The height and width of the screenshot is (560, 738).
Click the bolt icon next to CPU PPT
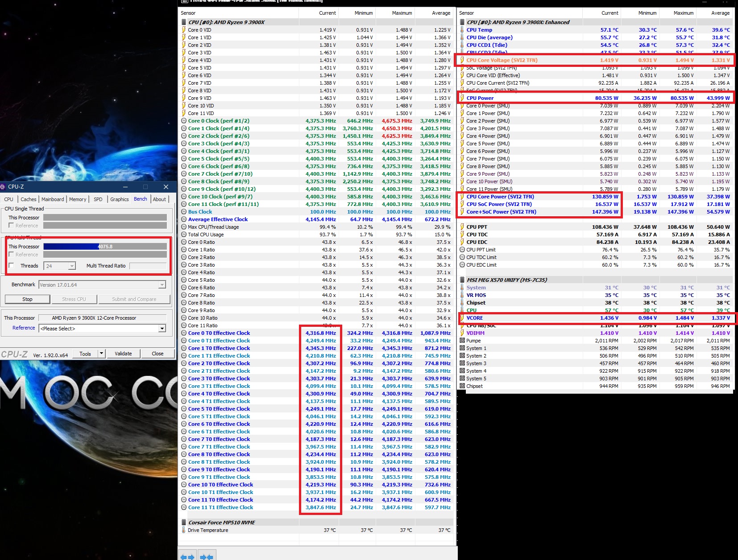pos(462,227)
